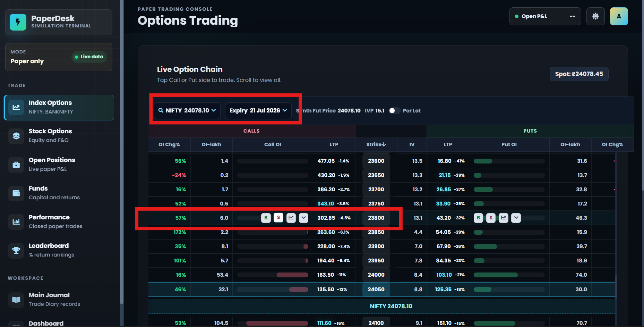Sort by the Strike column header

coord(376,144)
